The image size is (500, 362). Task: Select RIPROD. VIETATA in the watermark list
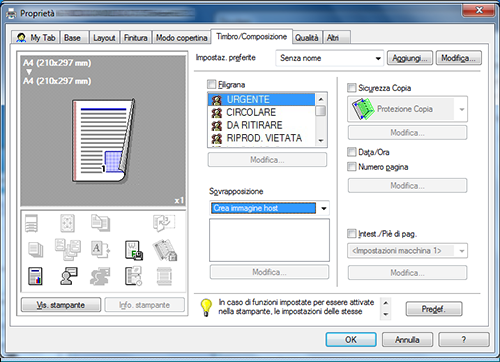261,138
